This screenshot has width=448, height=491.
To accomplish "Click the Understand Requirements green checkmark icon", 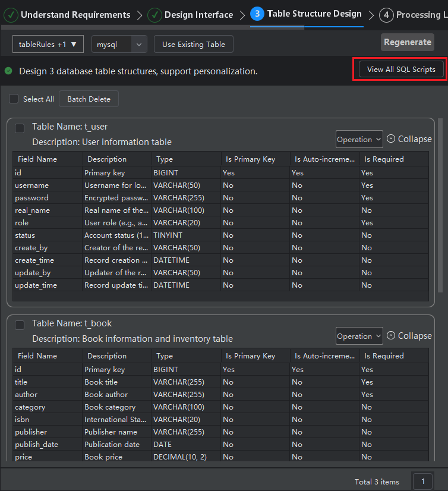I will 11,15.
